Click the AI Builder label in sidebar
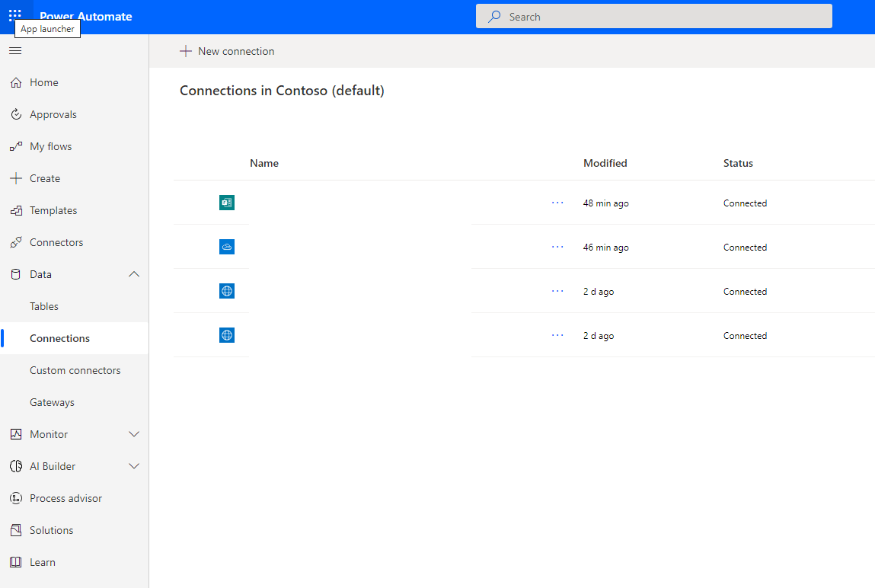The height and width of the screenshot is (588, 875). (x=53, y=466)
